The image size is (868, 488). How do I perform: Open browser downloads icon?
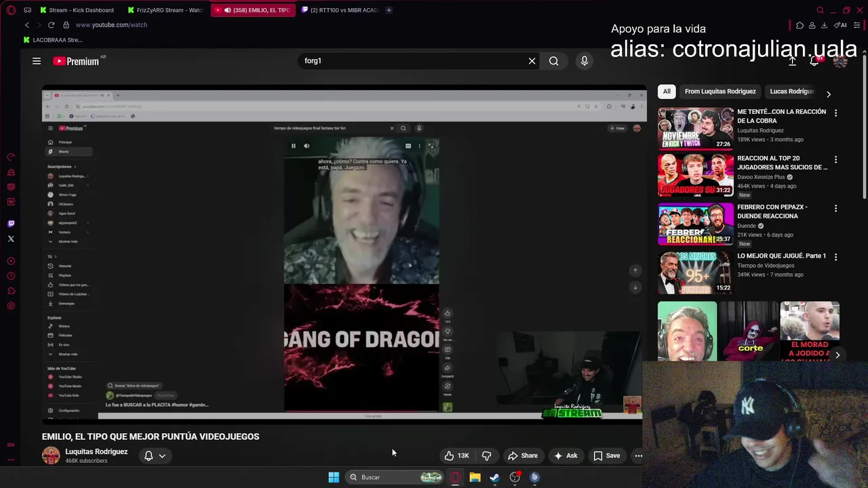pos(824,25)
